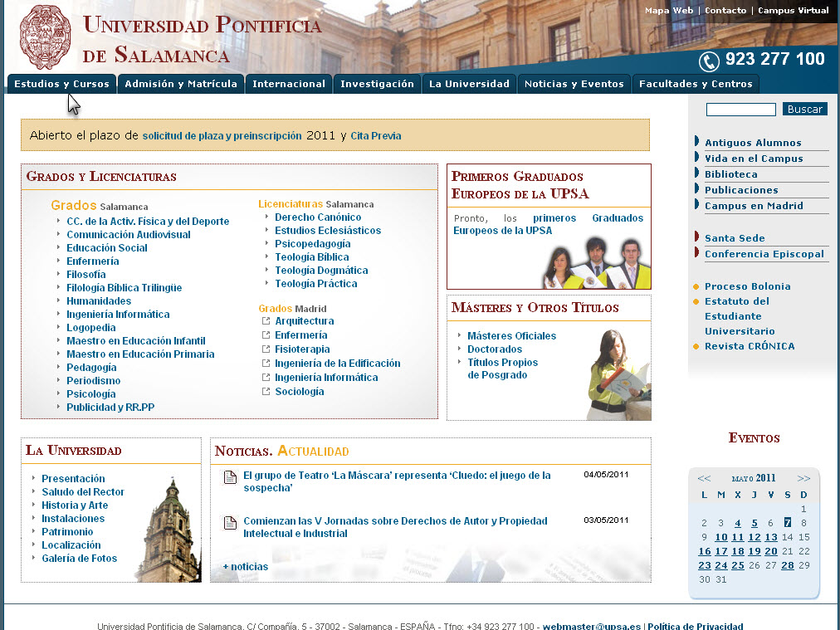The height and width of the screenshot is (630, 840).
Task: Open the Comienzan las V Jornadas news headline
Action: [395, 527]
